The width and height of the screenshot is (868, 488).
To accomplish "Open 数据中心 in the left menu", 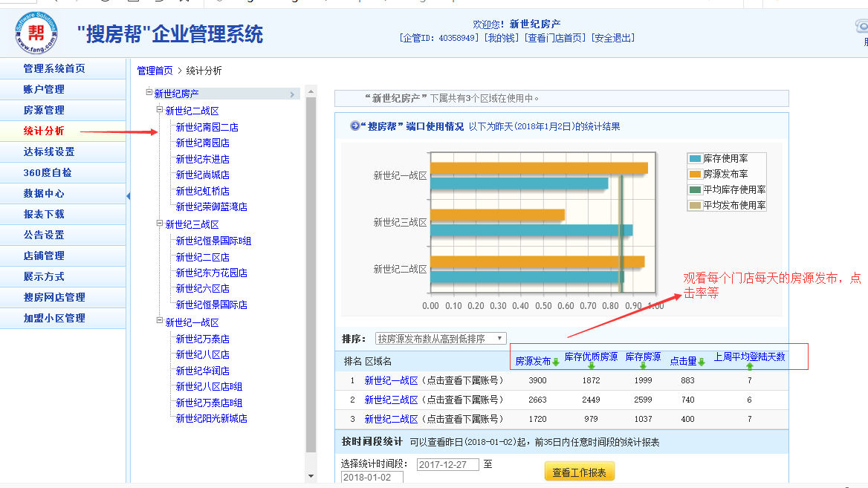I will point(44,194).
